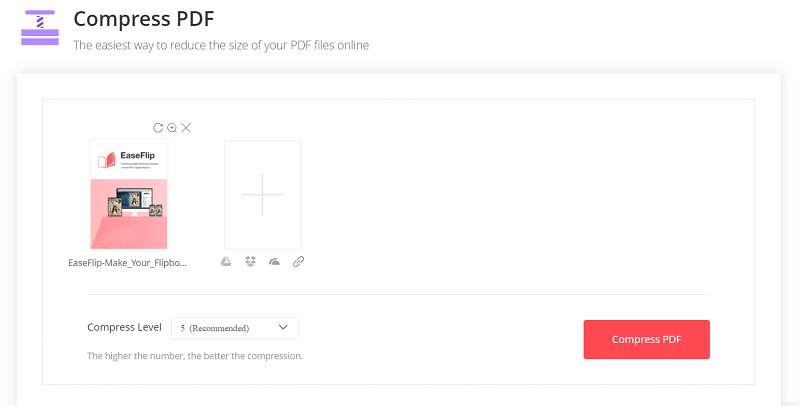Rotate the EaseFlip PDF thumbnail
The height and width of the screenshot is (406, 800).
(x=158, y=128)
